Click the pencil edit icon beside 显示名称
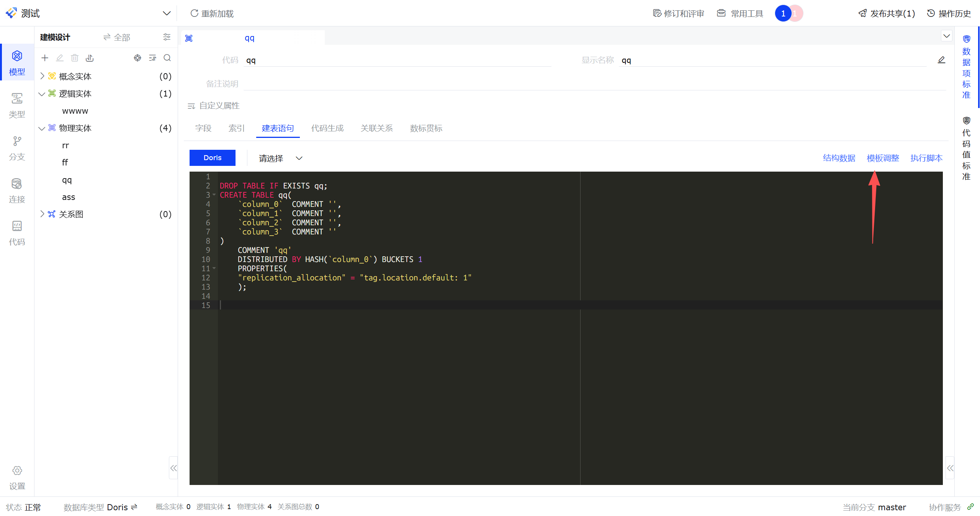The image size is (980, 516). [941, 60]
